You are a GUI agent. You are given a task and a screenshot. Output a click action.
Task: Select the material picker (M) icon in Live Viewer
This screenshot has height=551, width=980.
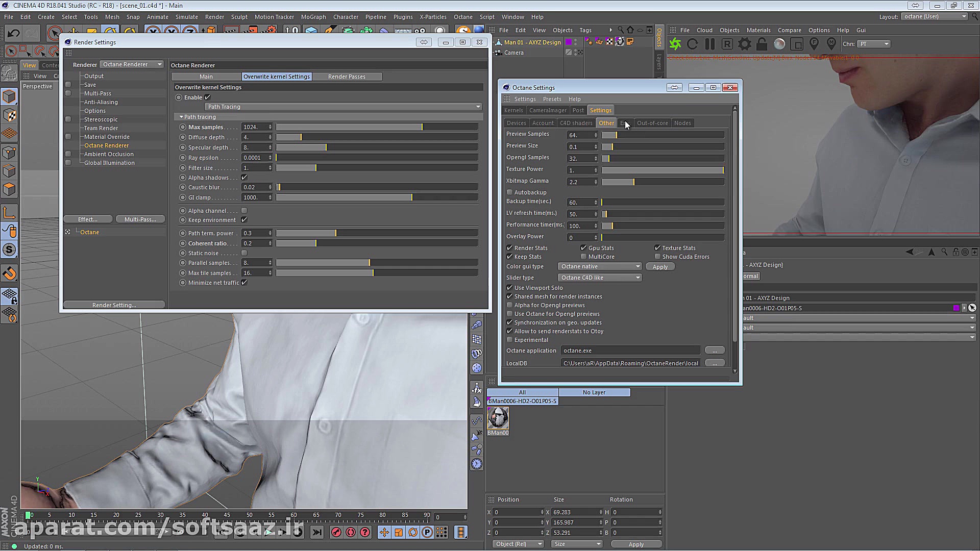(x=832, y=44)
